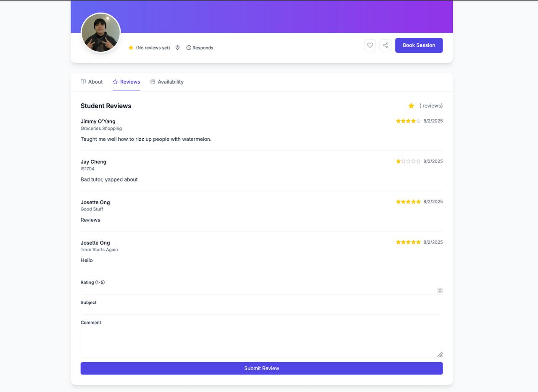Open the About tab

coord(92,82)
